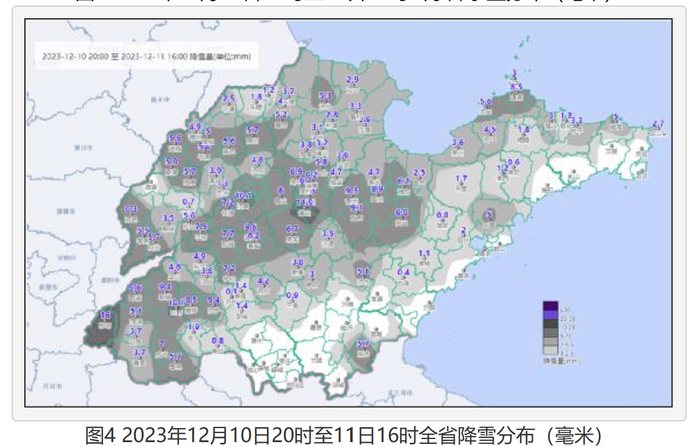The height and width of the screenshot is (447, 700).
Task: Click the 邯郸市 label west of the province
Action: click(65, 211)
